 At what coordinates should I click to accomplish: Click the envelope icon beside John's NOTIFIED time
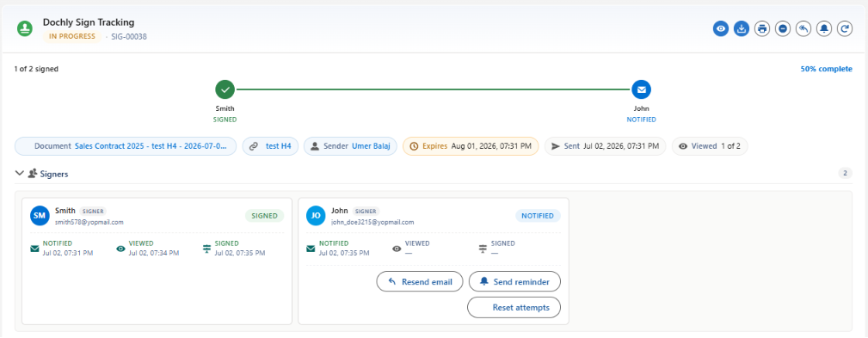311,249
